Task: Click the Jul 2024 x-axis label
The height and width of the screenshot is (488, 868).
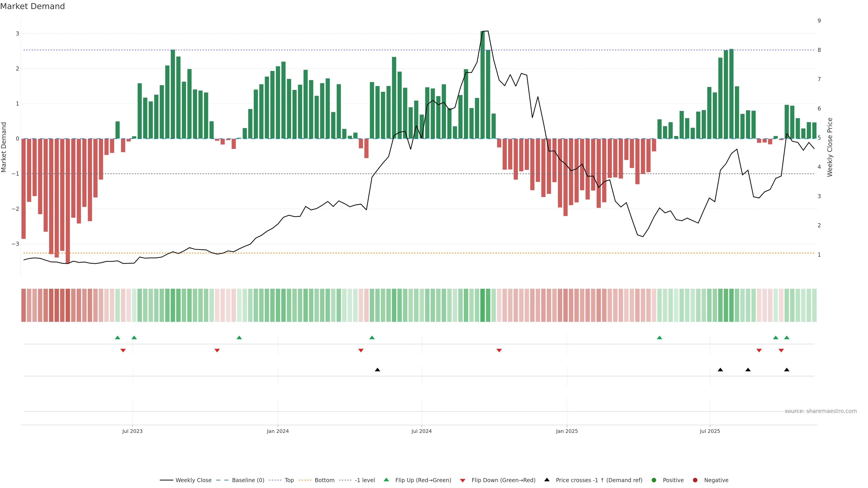Action: [422, 431]
